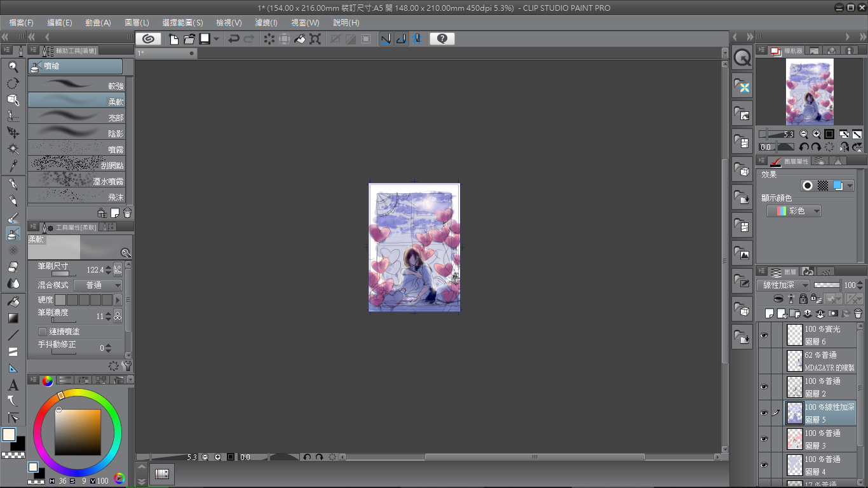Open the 濾鏡(I) menu
The height and width of the screenshot is (488, 868).
click(266, 22)
